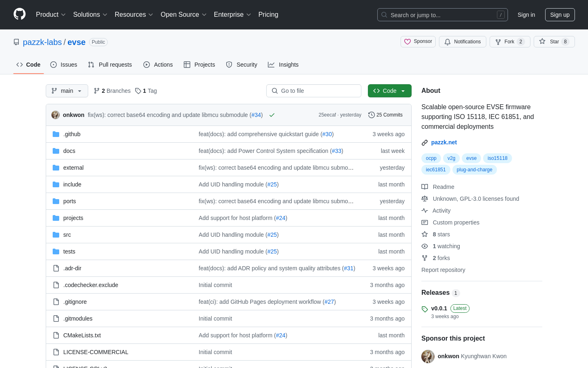Open commit hash 25eecaf
This screenshot has height=368, width=588.
327,115
